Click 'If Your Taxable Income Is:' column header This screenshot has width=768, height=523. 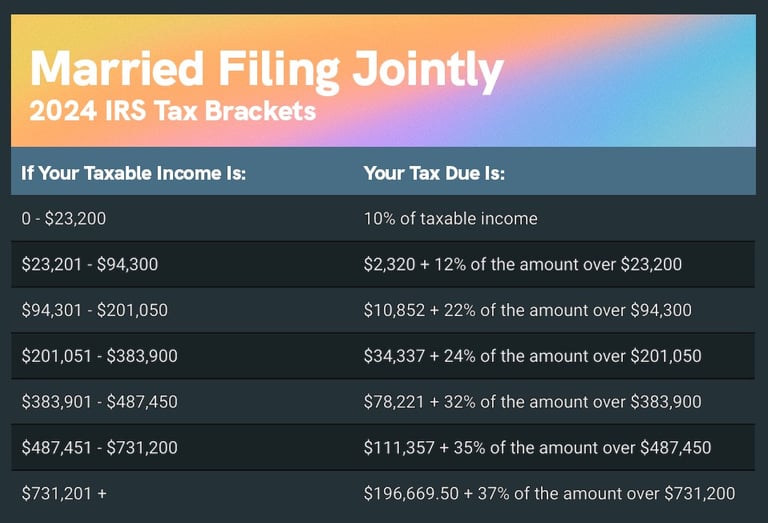(x=133, y=173)
